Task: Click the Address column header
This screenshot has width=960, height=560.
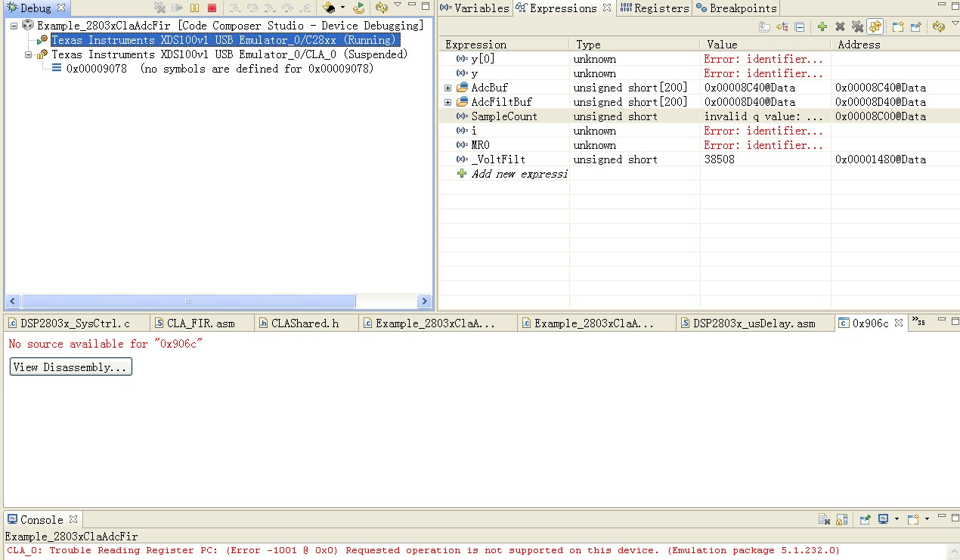Action: click(896, 45)
